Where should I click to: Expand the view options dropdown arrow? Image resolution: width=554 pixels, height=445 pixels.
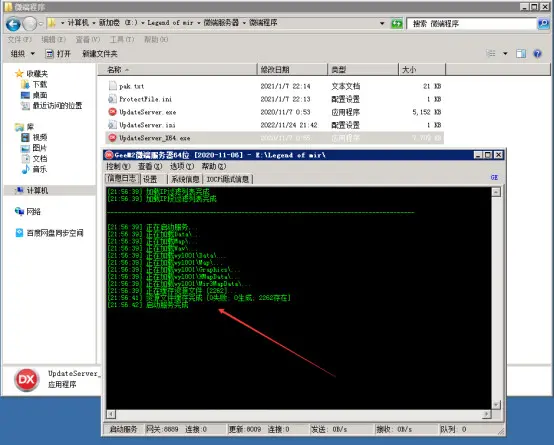(505, 54)
